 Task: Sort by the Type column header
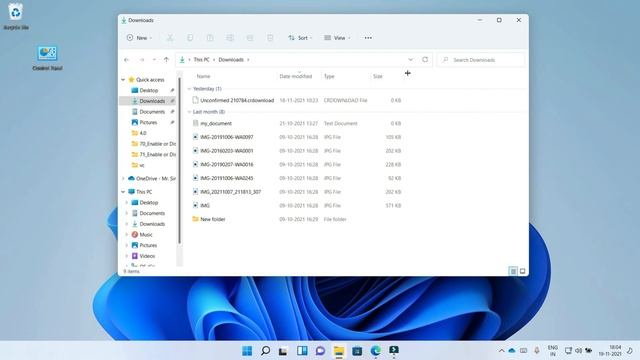329,76
